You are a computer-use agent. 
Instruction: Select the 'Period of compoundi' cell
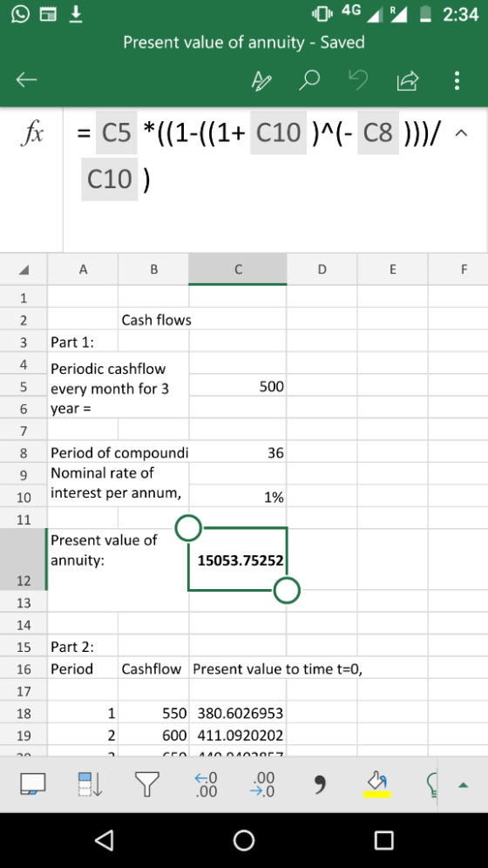119,453
